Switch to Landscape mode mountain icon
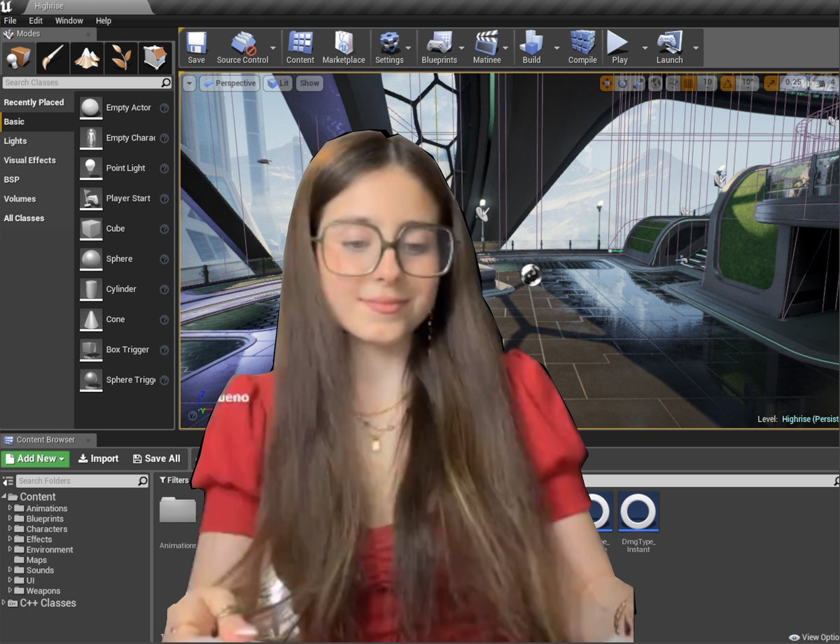 click(x=87, y=58)
